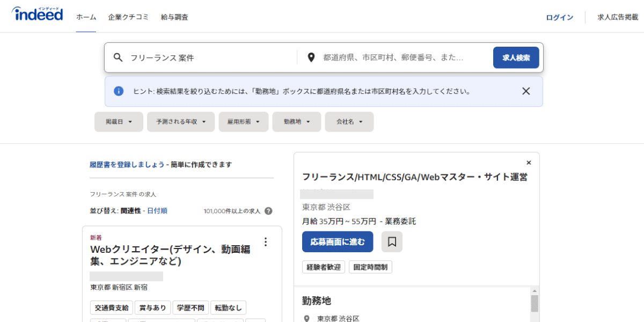The image size is (644, 322).
Task: Click the 賞与あり tag
Action: coord(153,308)
